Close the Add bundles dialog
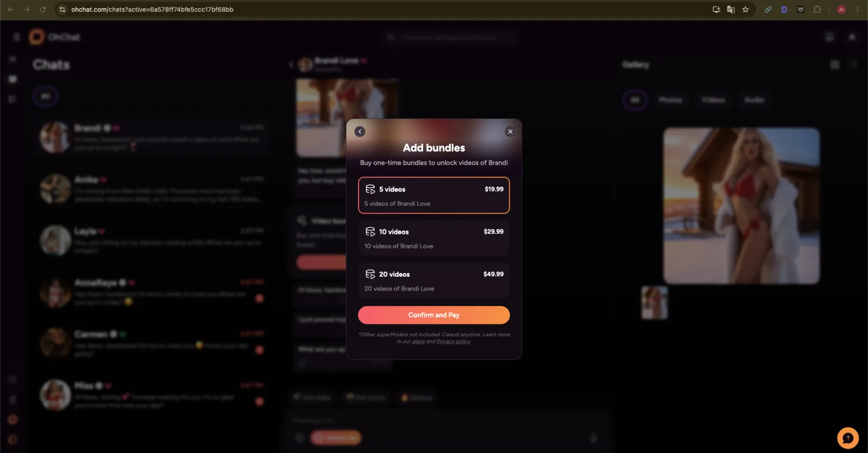 click(x=510, y=131)
